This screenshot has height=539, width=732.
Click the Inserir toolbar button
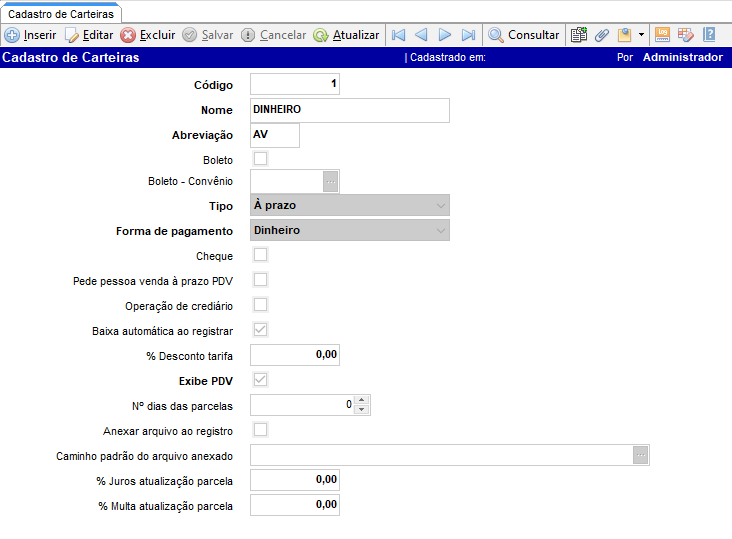[31, 35]
